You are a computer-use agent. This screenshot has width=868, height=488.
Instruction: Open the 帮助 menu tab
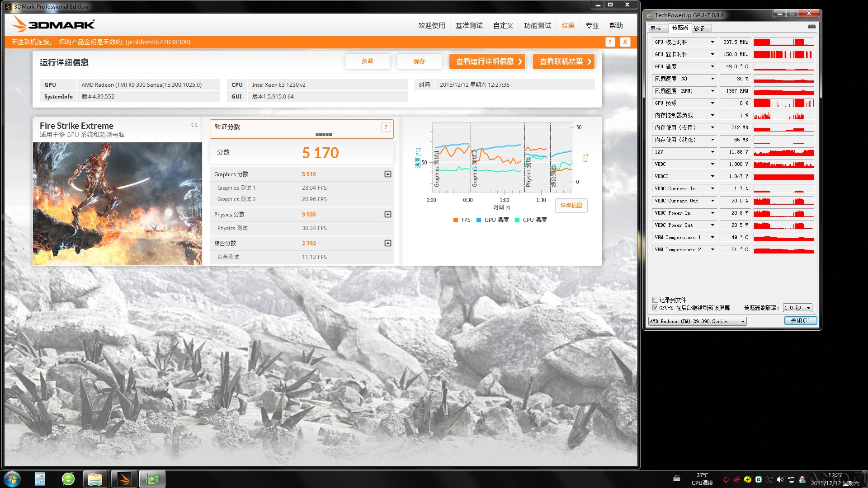pos(616,26)
